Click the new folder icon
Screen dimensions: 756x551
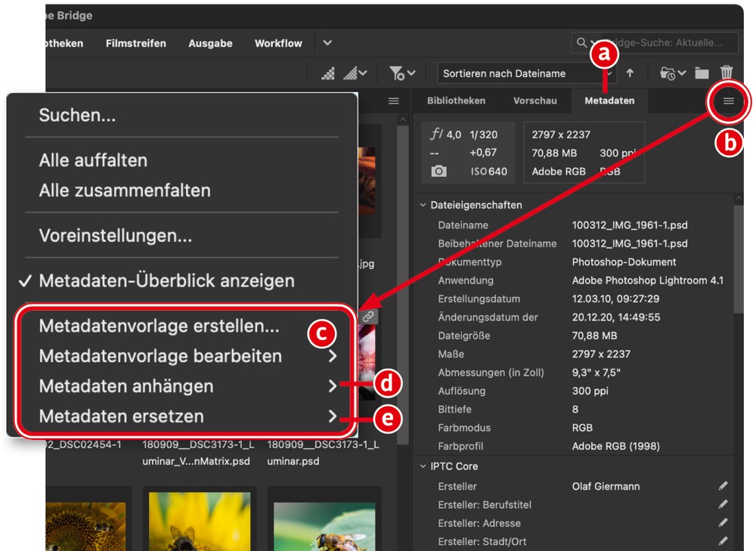click(702, 73)
